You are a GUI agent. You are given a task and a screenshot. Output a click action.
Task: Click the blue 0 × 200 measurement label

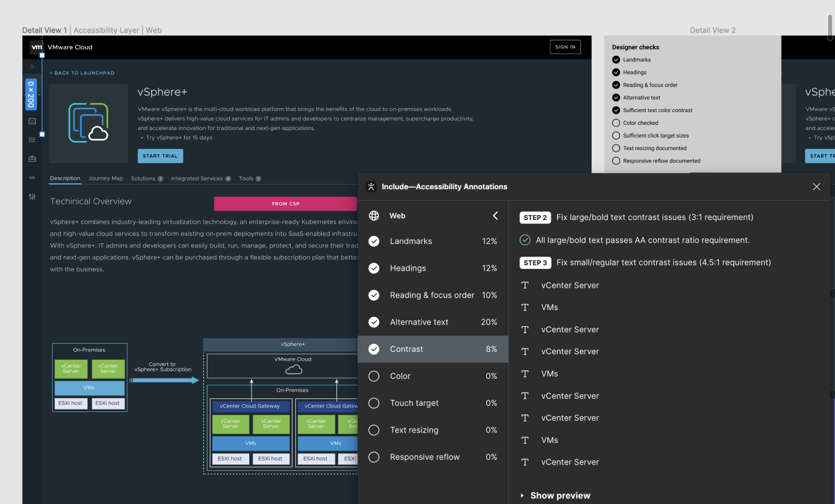(x=31, y=95)
